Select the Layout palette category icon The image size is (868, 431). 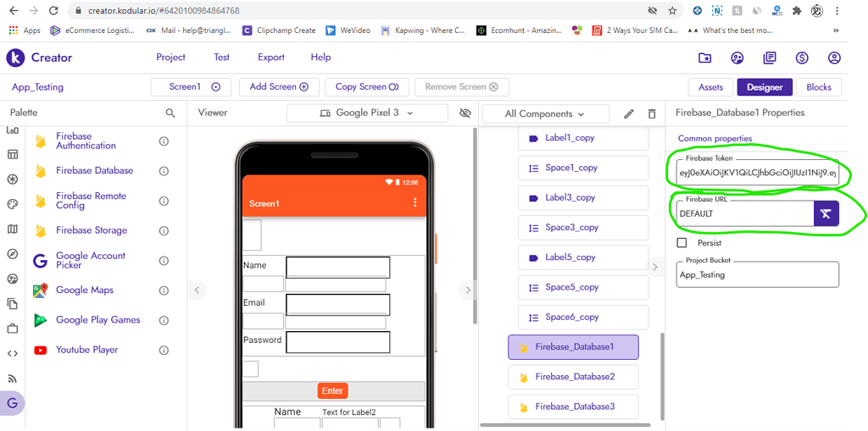(x=12, y=154)
